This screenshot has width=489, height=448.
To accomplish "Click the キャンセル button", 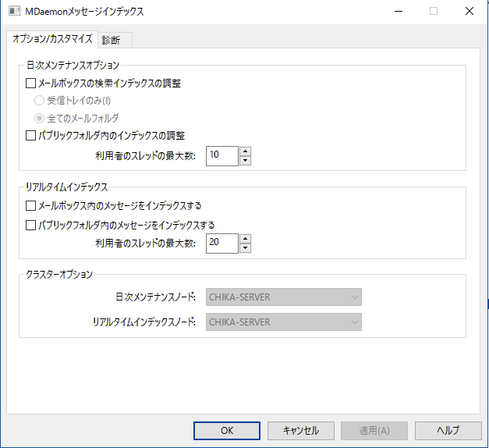I will coord(300,430).
